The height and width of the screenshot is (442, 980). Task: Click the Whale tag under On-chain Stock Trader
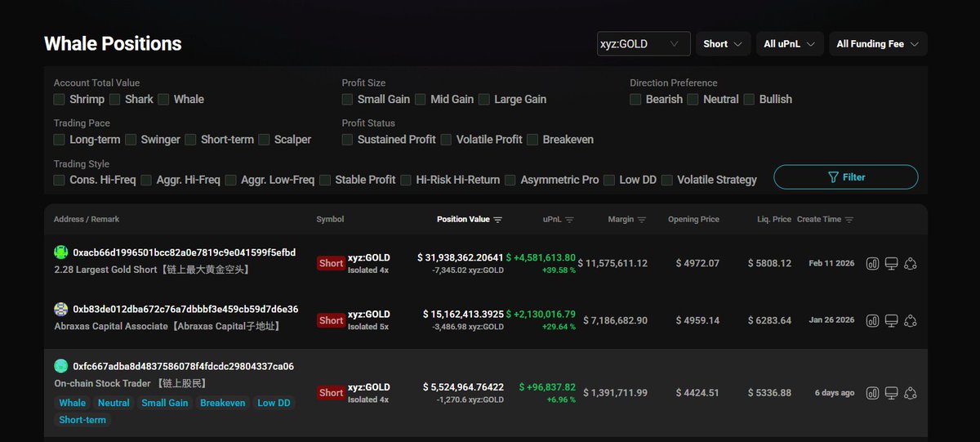pos(72,403)
